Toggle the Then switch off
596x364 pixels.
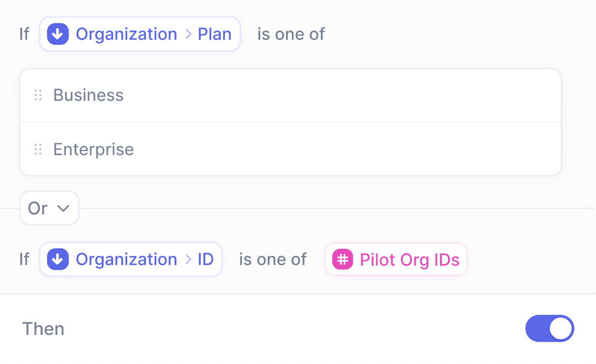pos(550,329)
